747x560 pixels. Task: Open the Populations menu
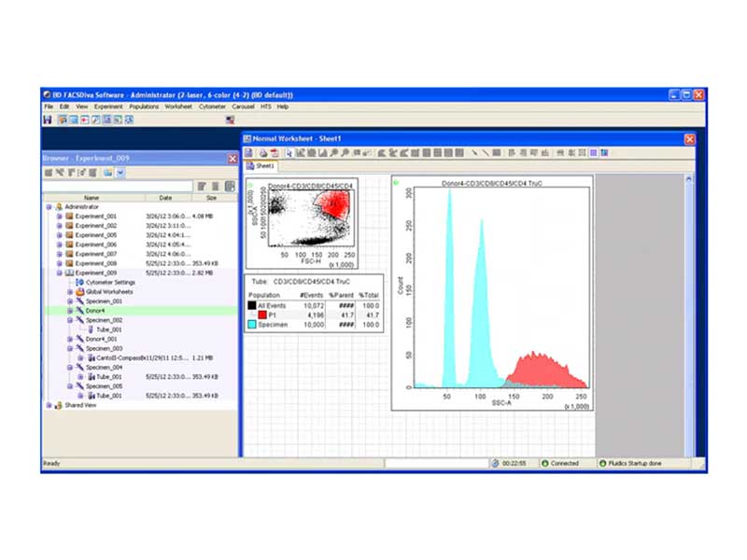tap(144, 107)
